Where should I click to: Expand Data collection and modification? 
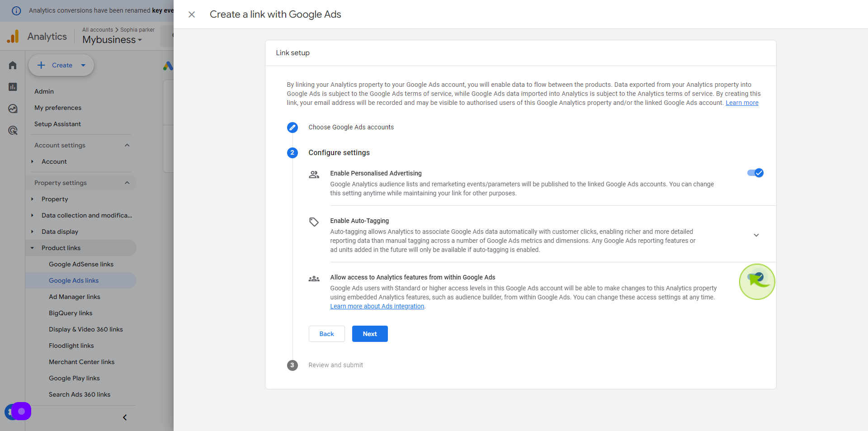click(x=32, y=215)
